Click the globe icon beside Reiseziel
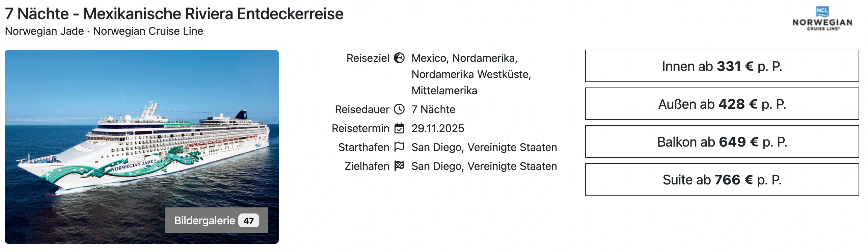The width and height of the screenshot is (868, 252). click(x=399, y=58)
